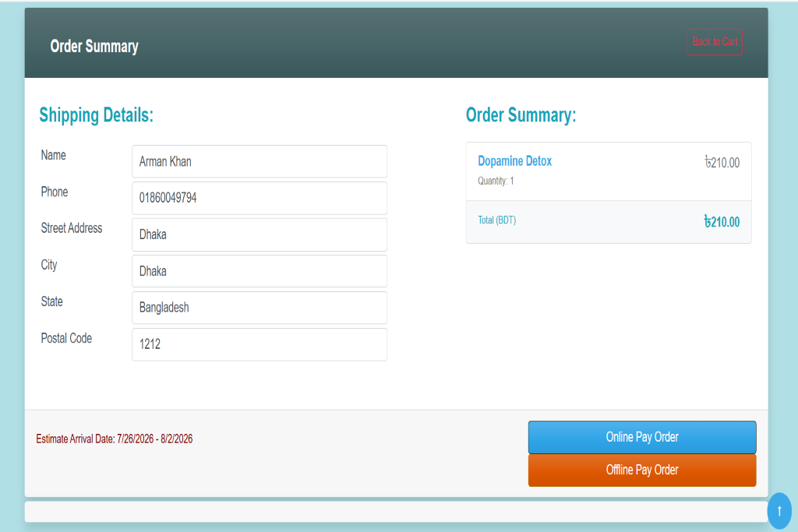Open the Dopamine Detox product link
The width and height of the screenshot is (798, 532).
coord(514,161)
